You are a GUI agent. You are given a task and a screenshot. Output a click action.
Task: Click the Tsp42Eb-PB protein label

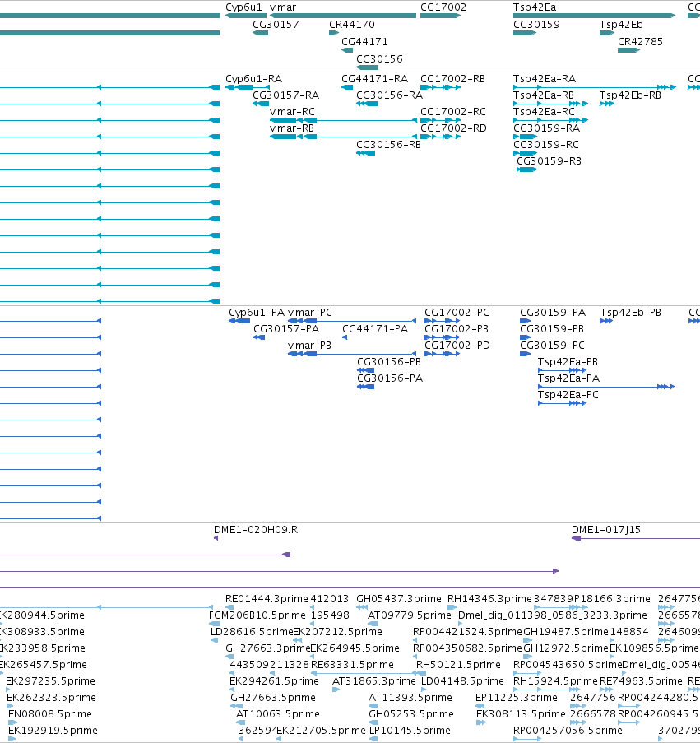click(631, 313)
